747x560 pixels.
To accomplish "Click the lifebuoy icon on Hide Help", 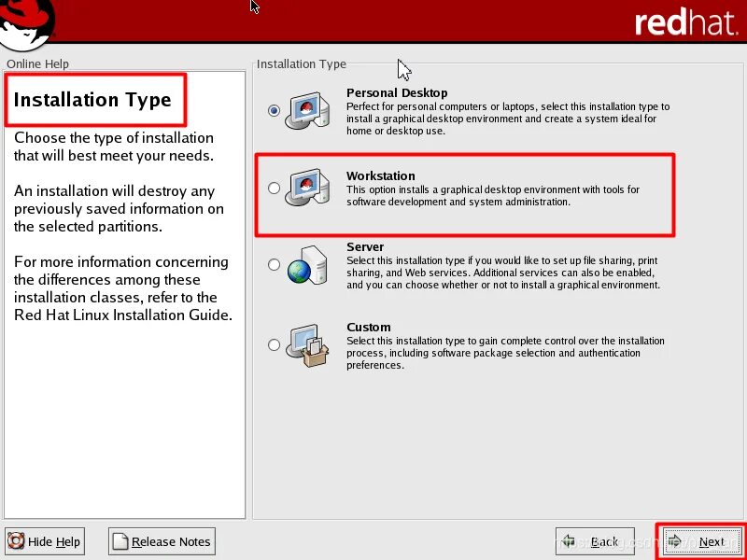I will point(16,541).
